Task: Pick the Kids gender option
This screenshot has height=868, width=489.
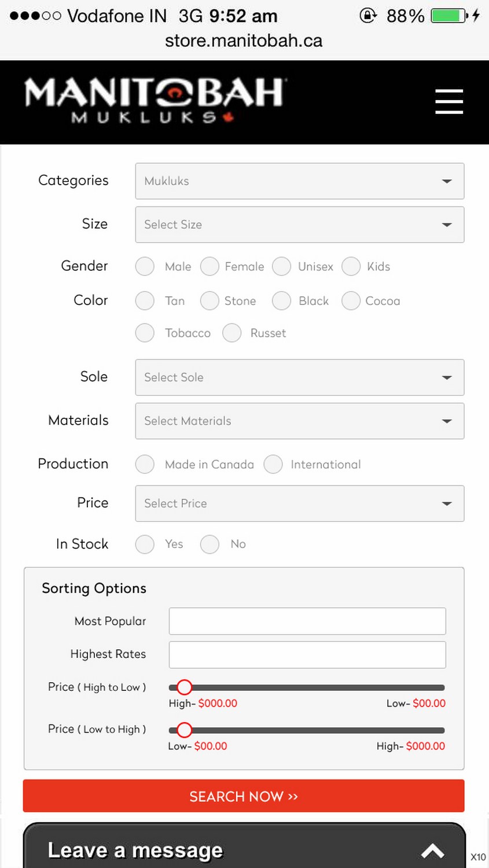Action: [x=351, y=267]
